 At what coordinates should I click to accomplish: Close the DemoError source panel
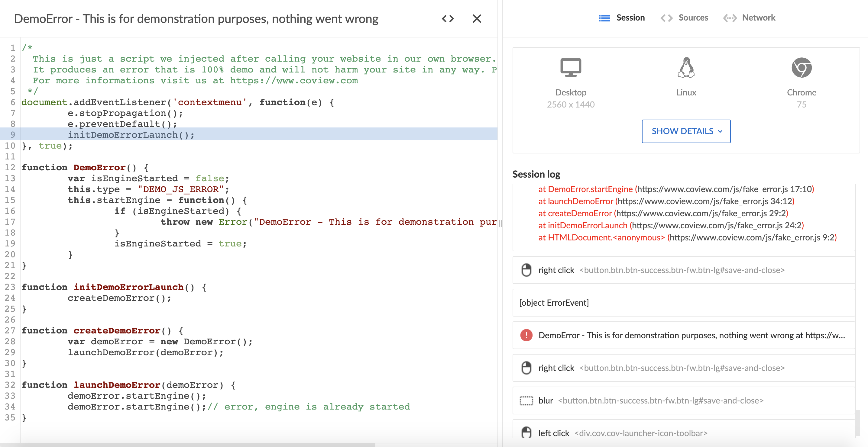pyautogui.click(x=477, y=18)
